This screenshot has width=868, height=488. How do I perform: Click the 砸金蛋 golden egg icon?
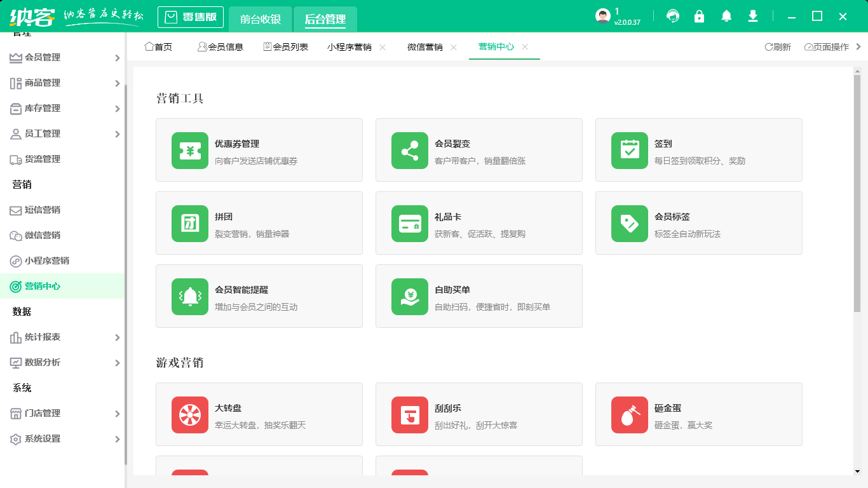point(629,415)
